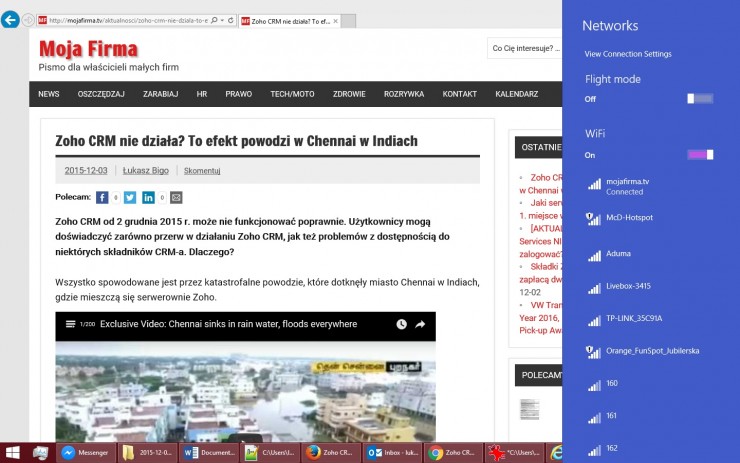Screen dimensions: 740x463
Task: Open Messenger from the taskbar
Action: [x=86, y=453]
